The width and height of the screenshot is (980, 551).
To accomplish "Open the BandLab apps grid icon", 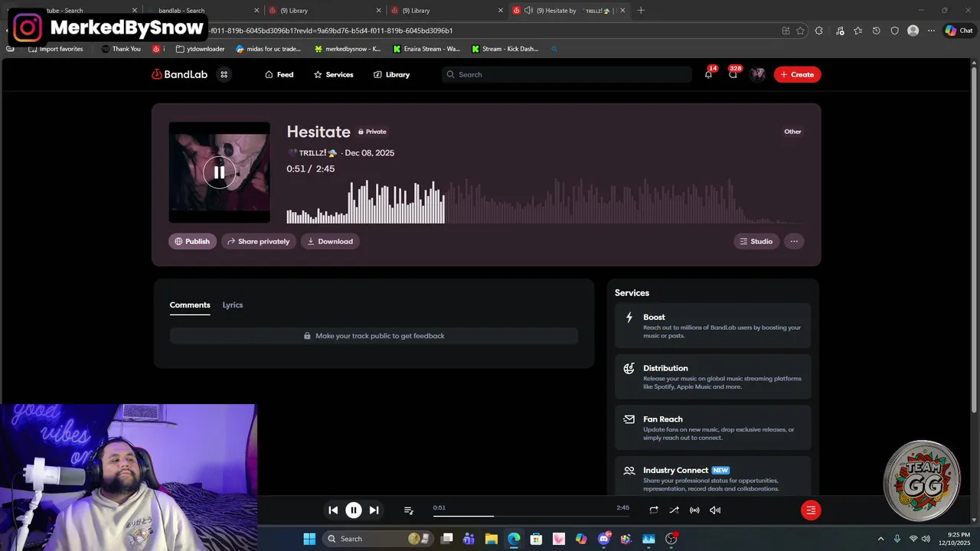I will (224, 74).
